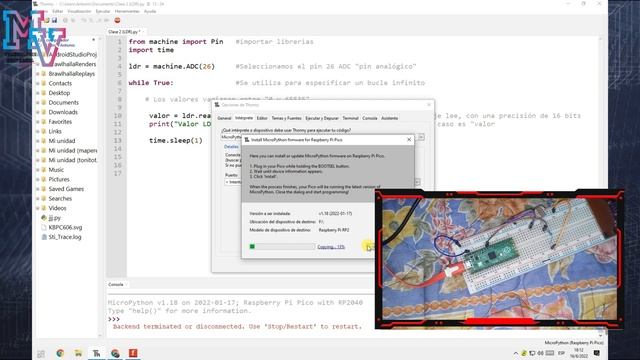The height and width of the screenshot is (360, 640).
Task: Click the webcam overlay showing the Pico breadboard
Action: click(499, 259)
